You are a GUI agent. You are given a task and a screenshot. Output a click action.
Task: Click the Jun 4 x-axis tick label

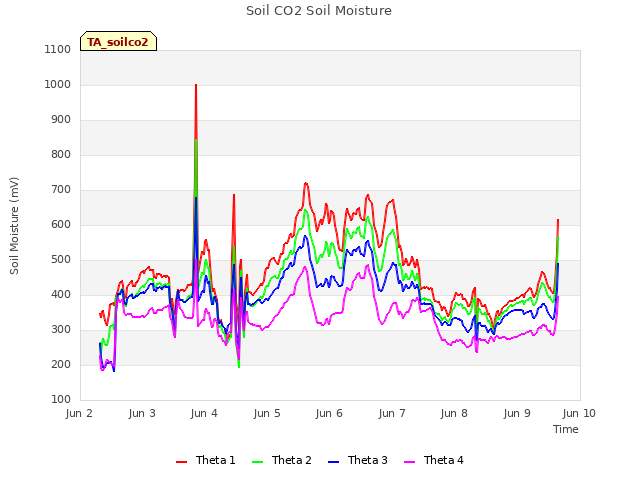(x=204, y=413)
